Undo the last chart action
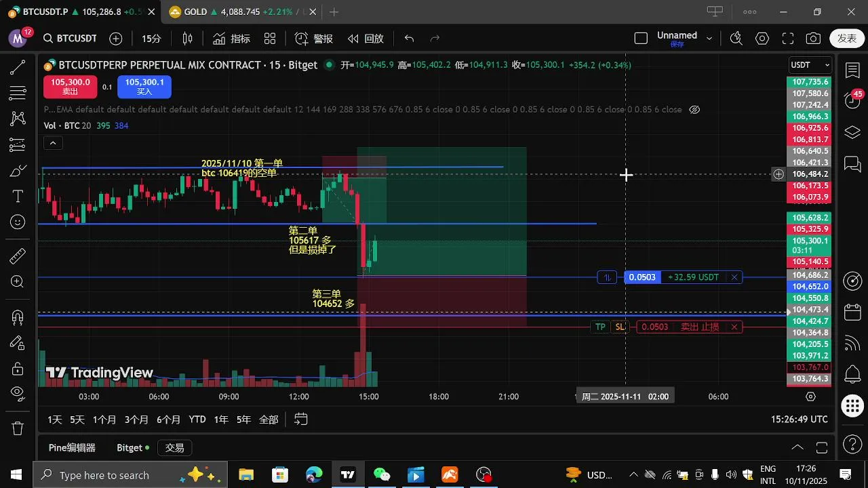The height and width of the screenshot is (488, 868). (x=409, y=39)
